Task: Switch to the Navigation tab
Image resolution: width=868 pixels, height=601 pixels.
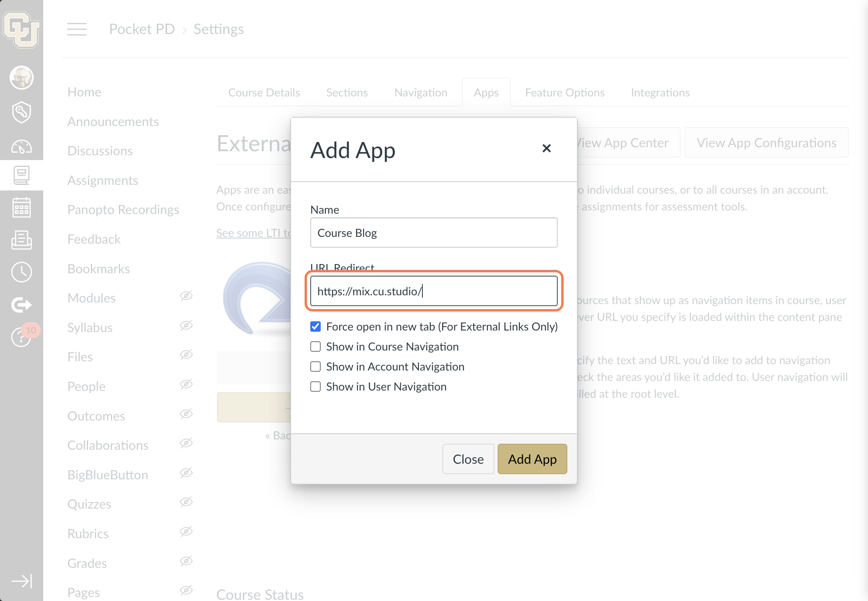Action: [x=421, y=92]
